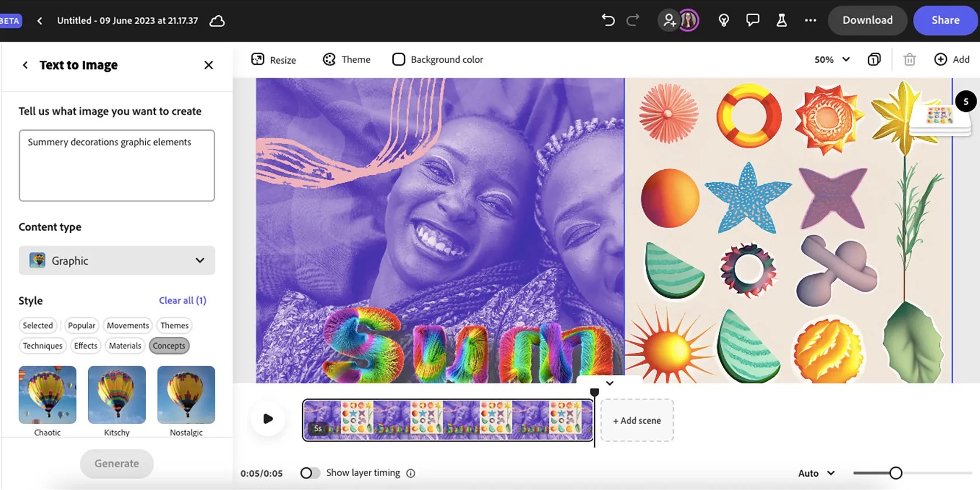Click the BETA badge
980x490 pixels.
(x=10, y=21)
